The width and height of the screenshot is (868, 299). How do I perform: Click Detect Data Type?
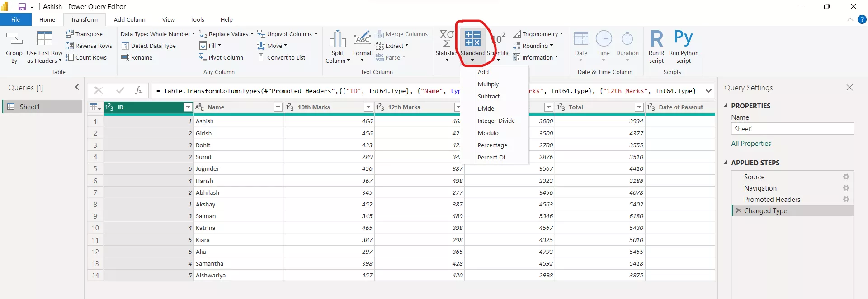point(149,46)
